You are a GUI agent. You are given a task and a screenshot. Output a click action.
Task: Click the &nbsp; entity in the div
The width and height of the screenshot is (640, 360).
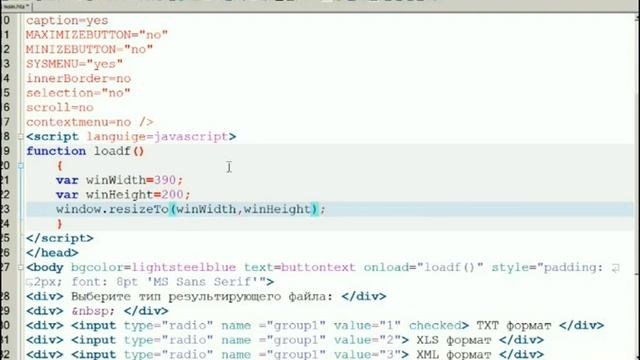pyautogui.click(x=93, y=311)
